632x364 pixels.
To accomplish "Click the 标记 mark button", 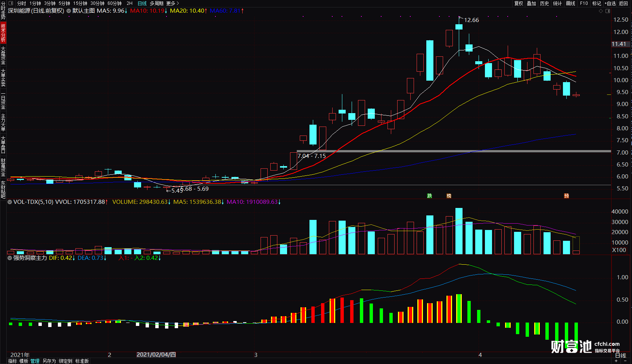I will point(597,3).
